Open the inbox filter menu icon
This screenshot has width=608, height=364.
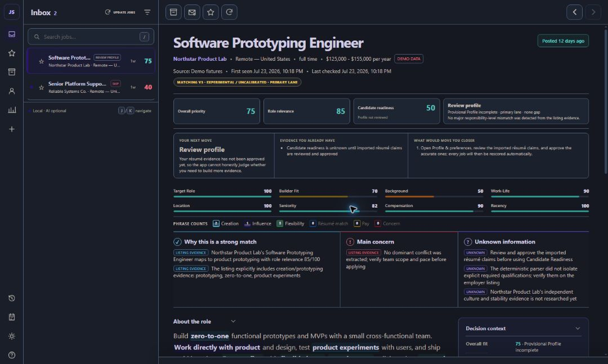(x=147, y=12)
